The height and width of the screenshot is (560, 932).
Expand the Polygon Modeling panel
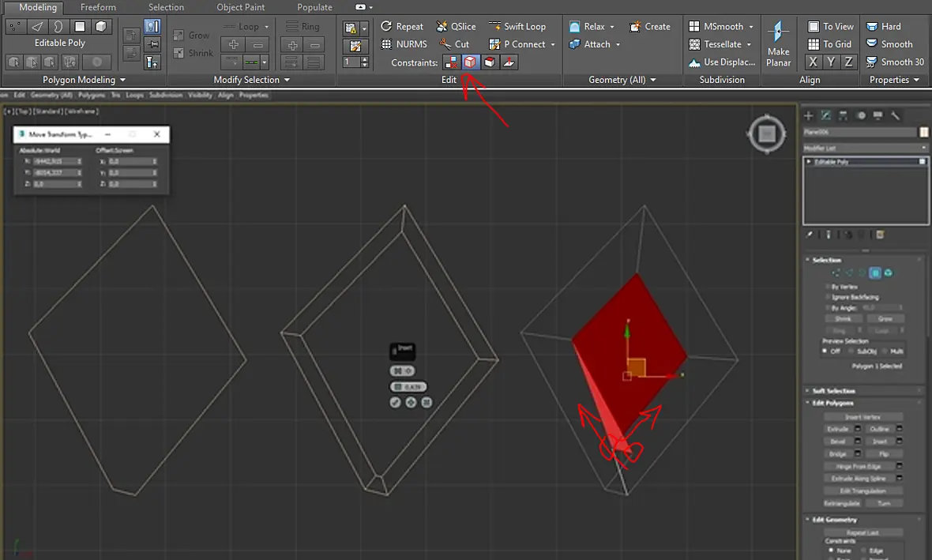[84, 80]
